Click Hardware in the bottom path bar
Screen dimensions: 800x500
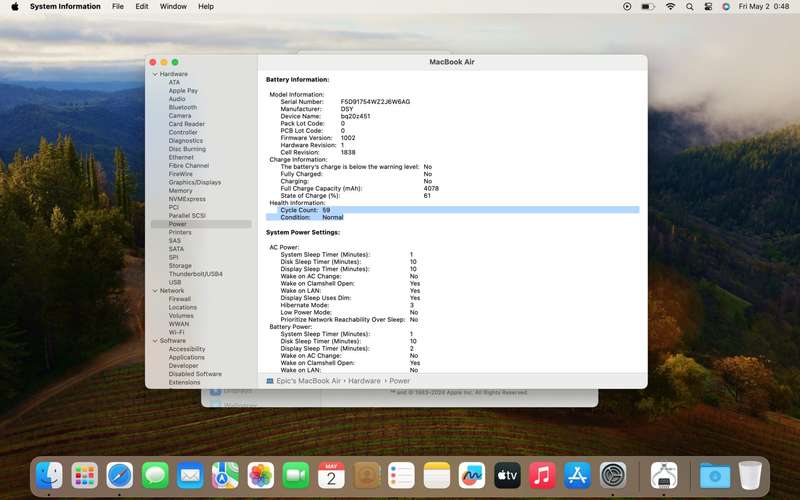pos(364,381)
